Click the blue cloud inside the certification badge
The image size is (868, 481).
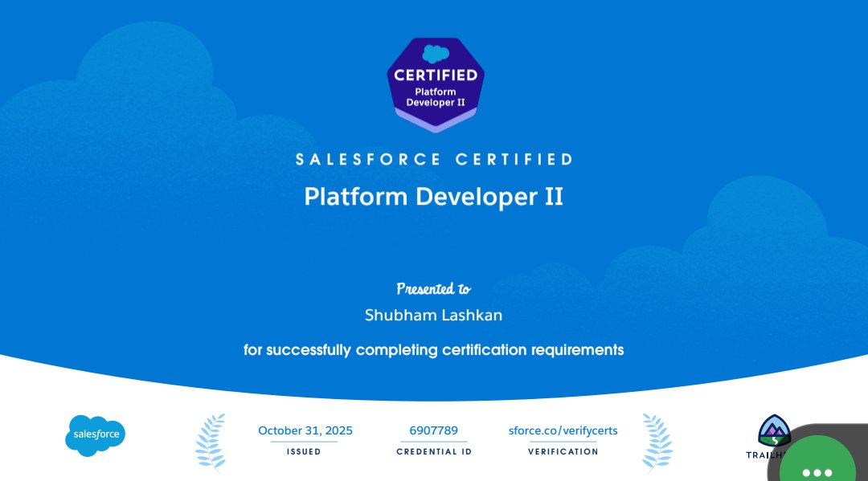click(x=434, y=53)
